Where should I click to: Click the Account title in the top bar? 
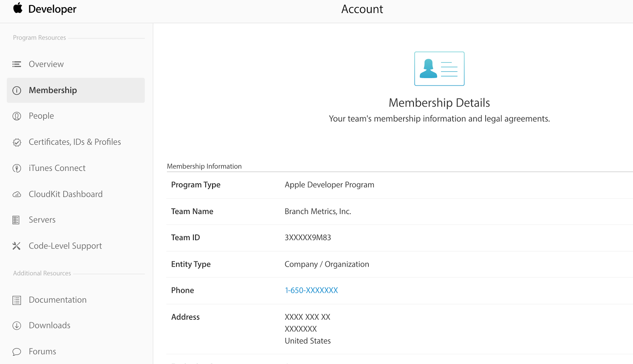pyautogui.click(x=362, y=9)
